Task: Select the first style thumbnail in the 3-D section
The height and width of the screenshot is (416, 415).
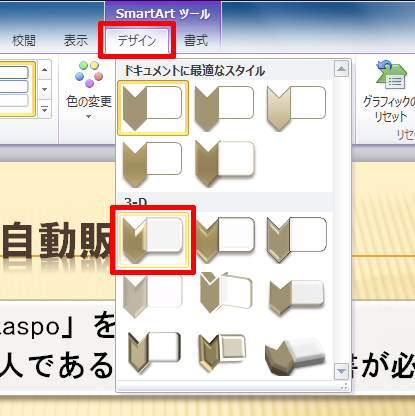Action: 153,240
